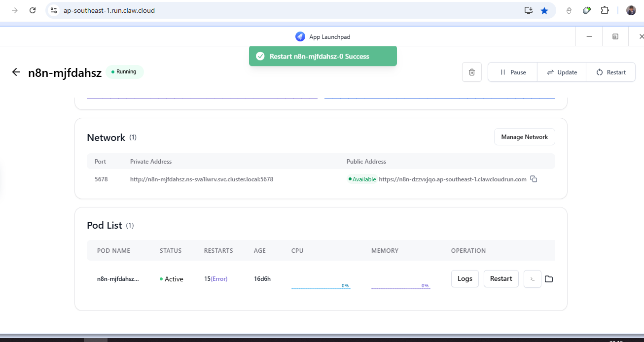Image resolution: width=644 pixels, height=342 pixels.
Task: Open the pod file manager folder icon
Action: tap(549, 279)
